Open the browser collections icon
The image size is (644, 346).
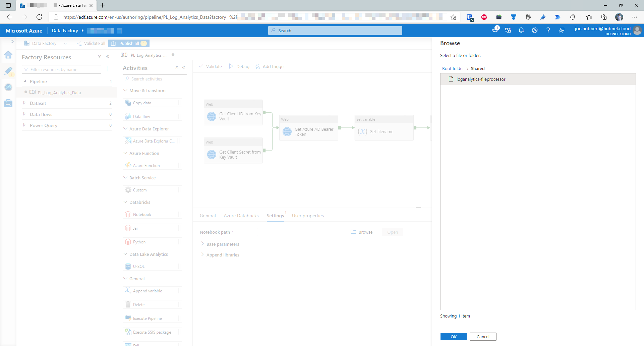[604, 17]
